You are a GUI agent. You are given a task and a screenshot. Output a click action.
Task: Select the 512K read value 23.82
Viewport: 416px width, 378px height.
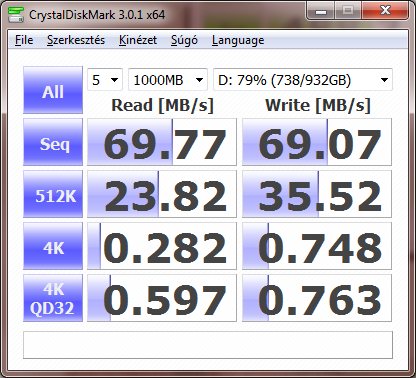click(x=162, y=194)
